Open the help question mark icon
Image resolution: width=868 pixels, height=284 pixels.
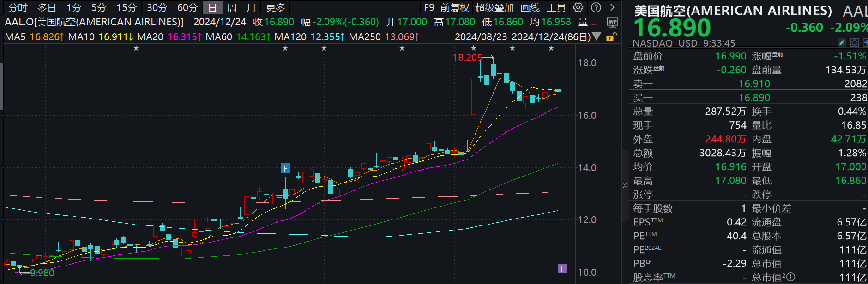(596, 7)
